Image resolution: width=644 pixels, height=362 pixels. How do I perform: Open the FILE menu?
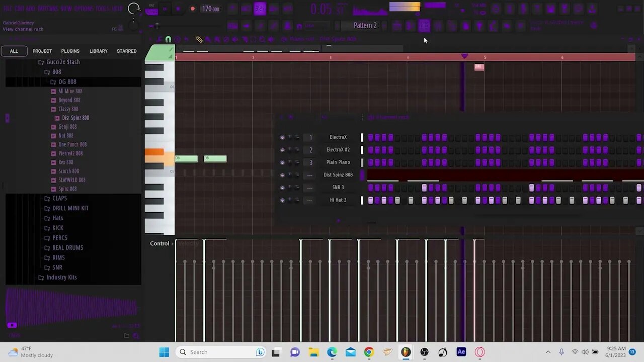[8, 9]
